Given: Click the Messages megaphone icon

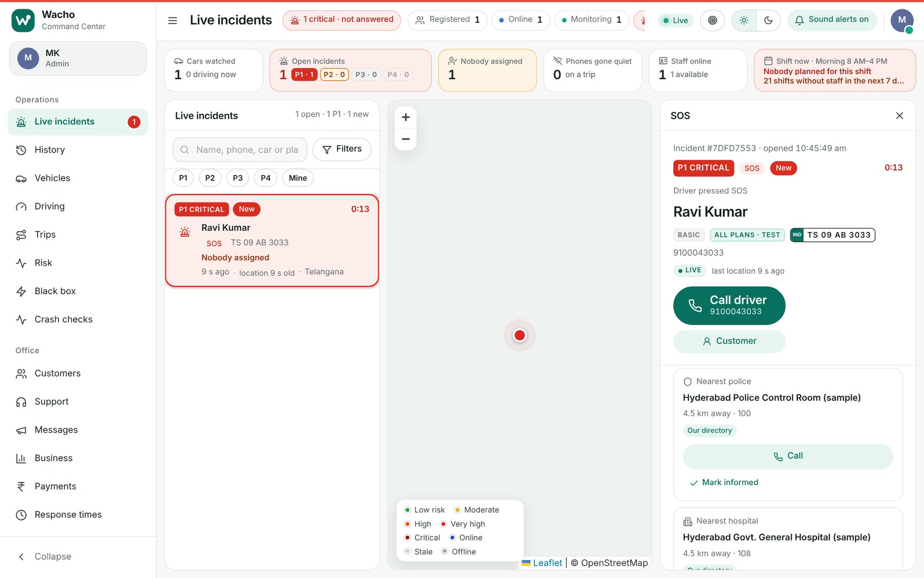Looking at the screenshot, I should [21, 430].
